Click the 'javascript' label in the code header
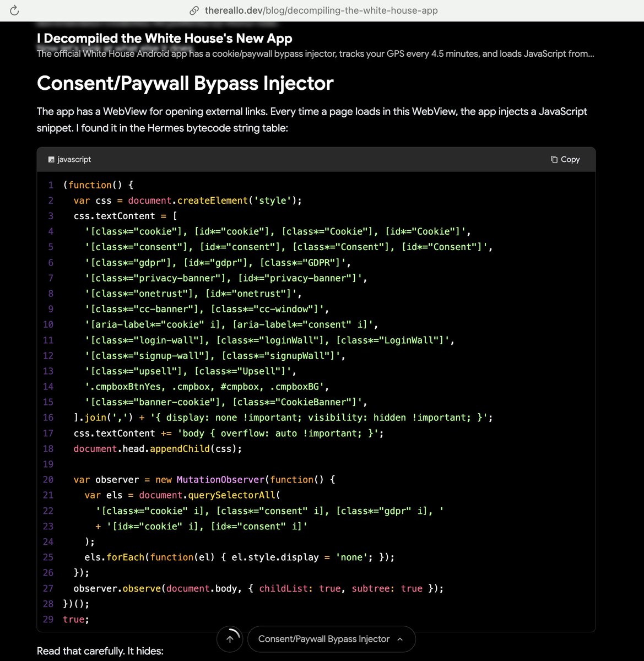 click(74, 159)
